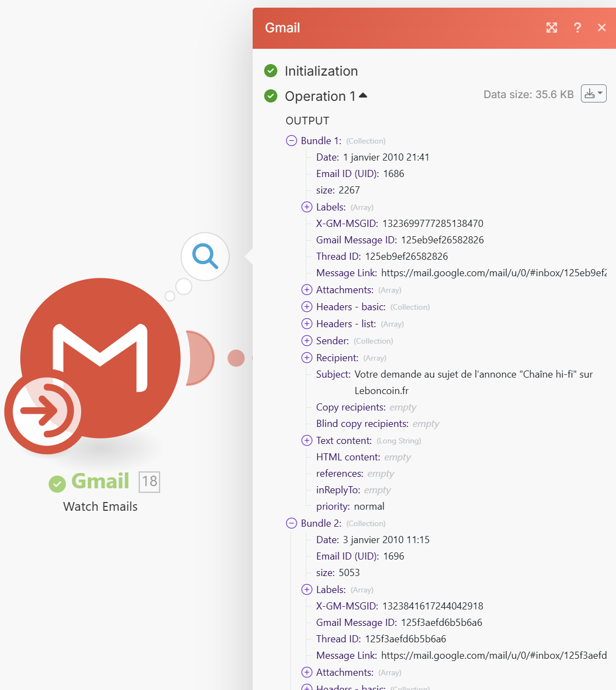Expand Labels array in Bundle 2
The width and height of the screenshot is (616, 690).
tap(307, 590)
